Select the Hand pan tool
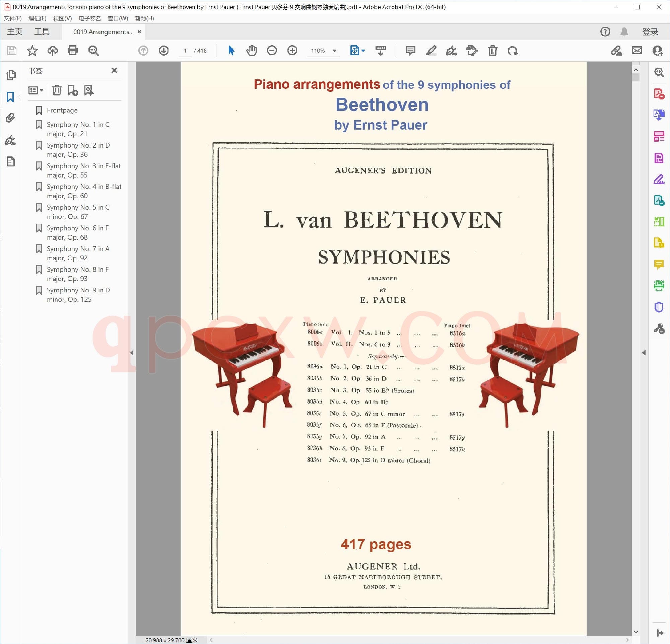The image size is (670, 644). [251, 51]
